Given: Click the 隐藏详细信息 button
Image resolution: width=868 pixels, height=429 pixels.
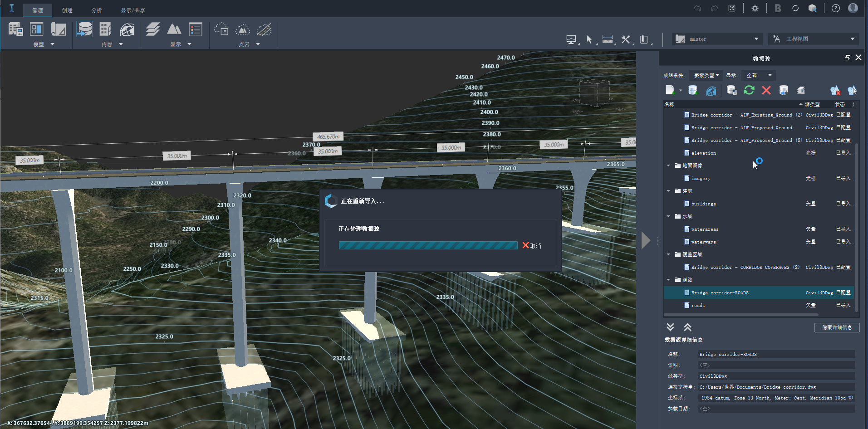Looking at the screenshot, I should (x=837, y=327).
